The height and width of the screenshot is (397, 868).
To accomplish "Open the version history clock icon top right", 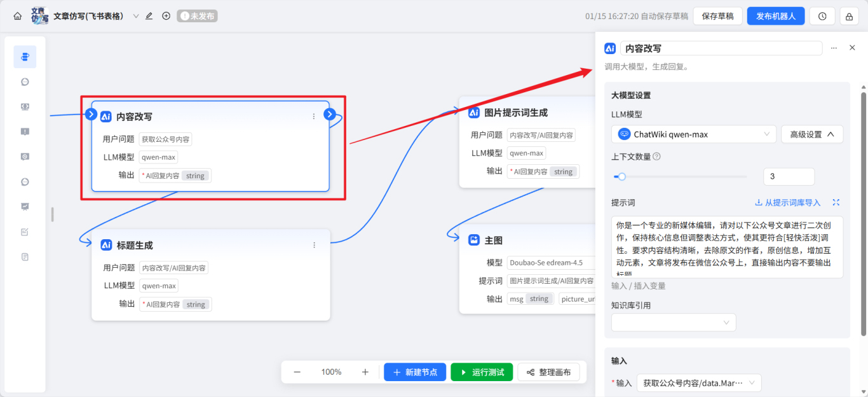I will pos(822,15).
